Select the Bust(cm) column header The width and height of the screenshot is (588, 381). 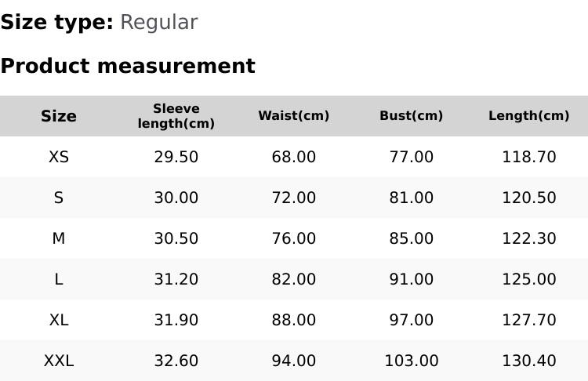click(412, 116)
